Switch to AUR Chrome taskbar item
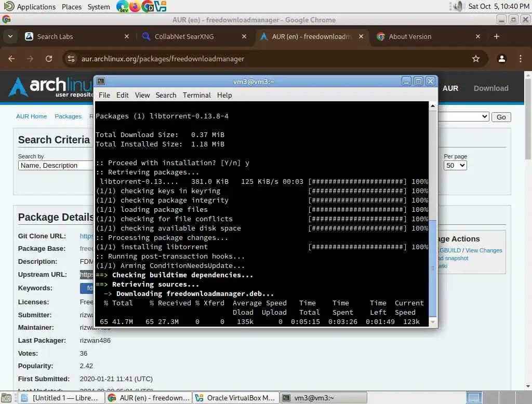This screenshot has height=404, width=532. click(x=148, y=398)
